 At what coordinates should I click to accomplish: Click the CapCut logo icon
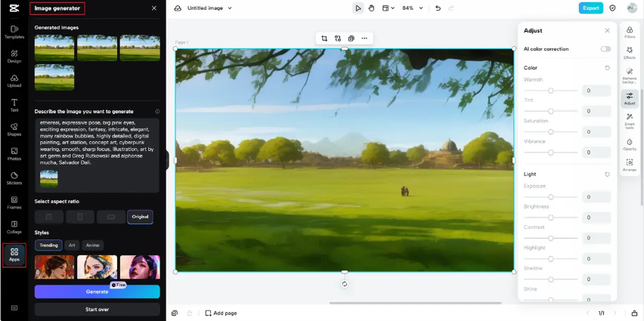14,8
